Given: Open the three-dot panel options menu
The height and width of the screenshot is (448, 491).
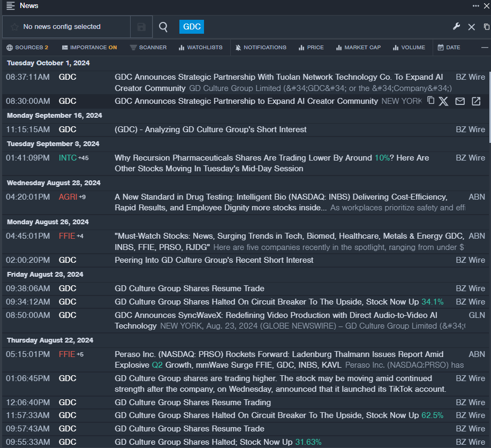Looking at the screenshot, I should (475, 5).
